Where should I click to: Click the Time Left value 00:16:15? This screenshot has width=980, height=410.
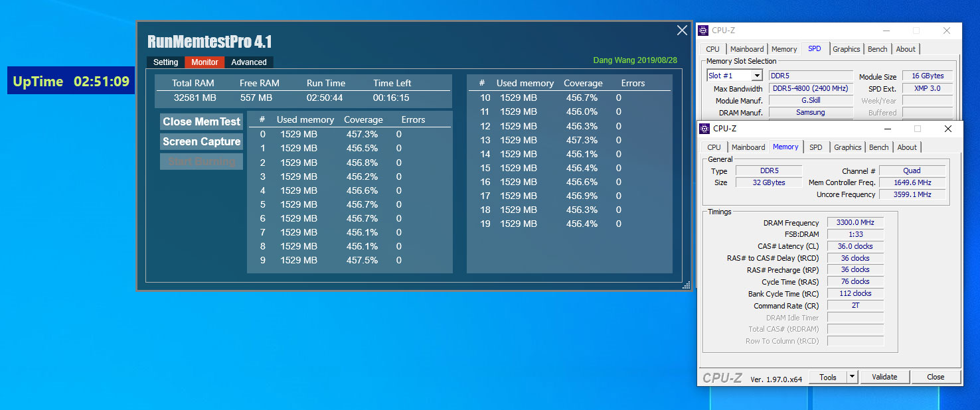pyautogui.click(x=391, y=98)
